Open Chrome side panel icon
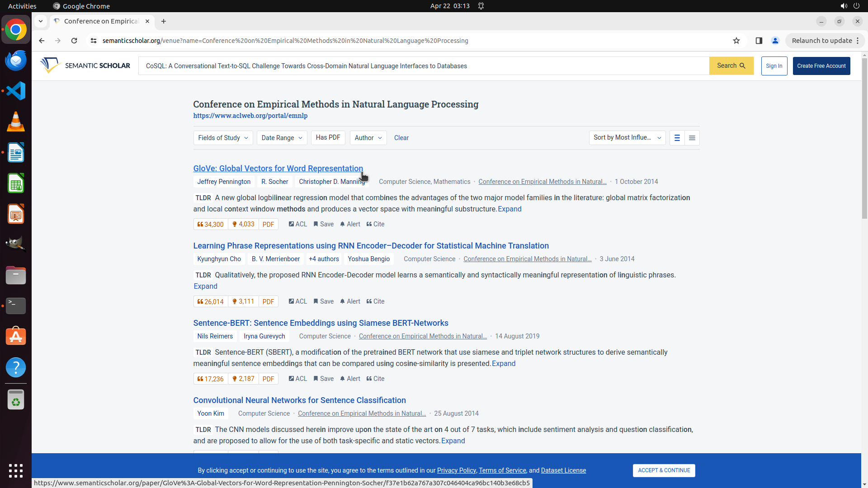 coord(759,41)
